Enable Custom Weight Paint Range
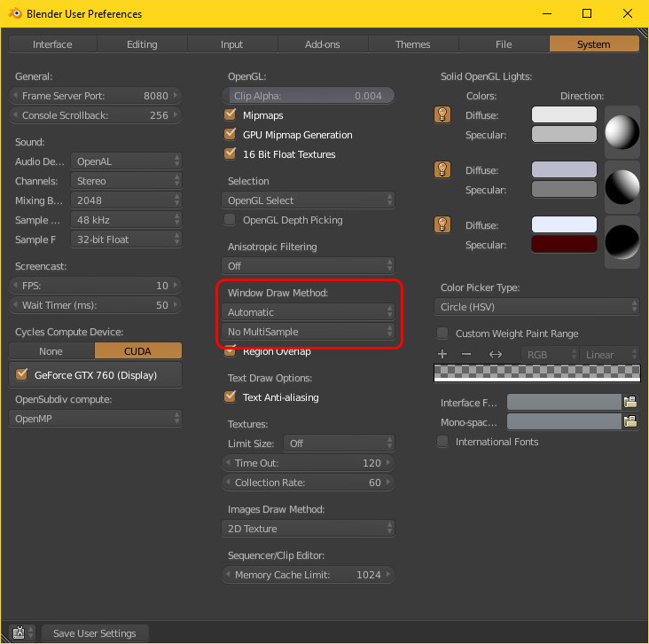This screenshot has height=644, width=649. pyautogui.click(x=442, y=333)
